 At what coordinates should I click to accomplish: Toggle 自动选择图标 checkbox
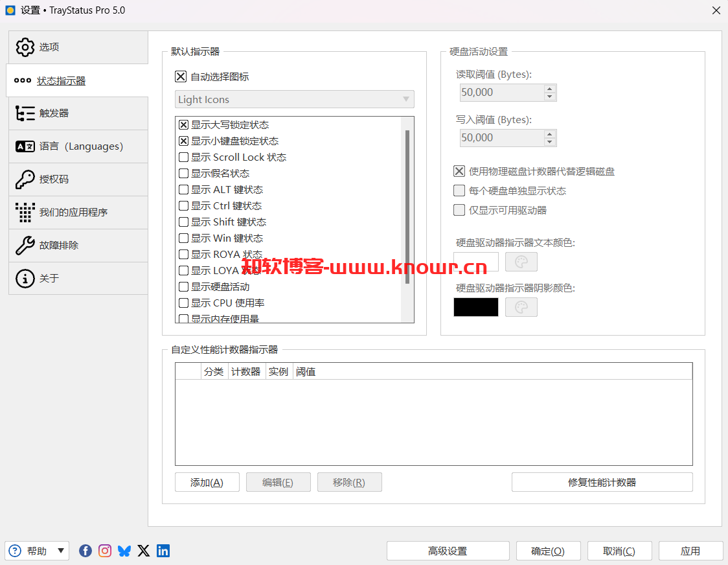[181, 76]
